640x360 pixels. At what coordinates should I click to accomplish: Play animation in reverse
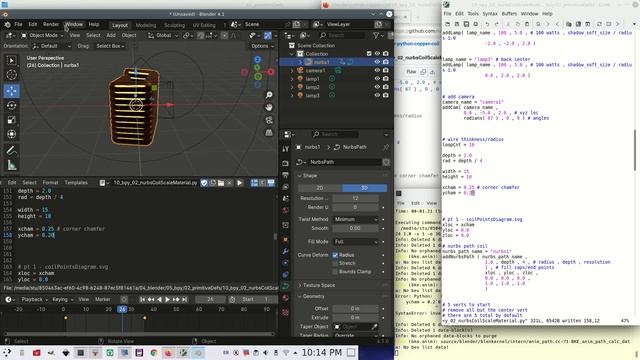click(x=159, y=300)
